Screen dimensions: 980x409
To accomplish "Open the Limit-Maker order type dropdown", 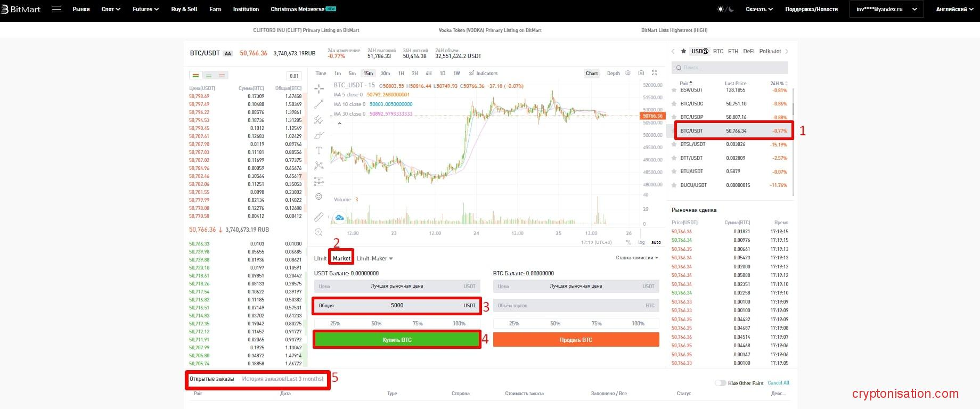I will [x=375, y=259].
